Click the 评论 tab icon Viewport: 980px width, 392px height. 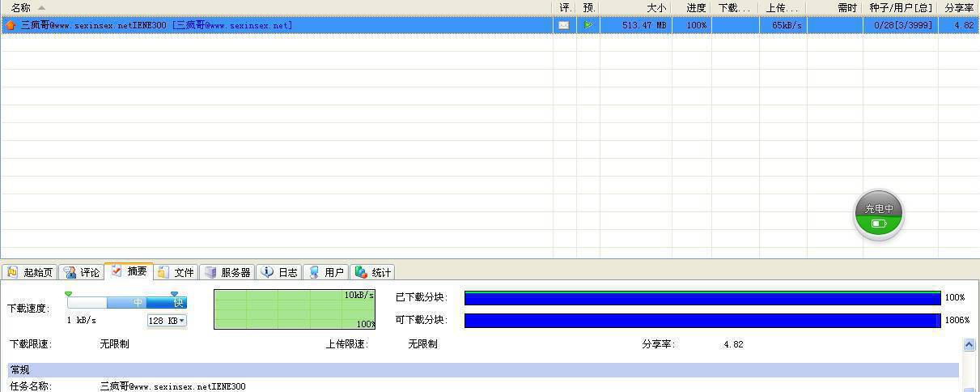point(70,272)
